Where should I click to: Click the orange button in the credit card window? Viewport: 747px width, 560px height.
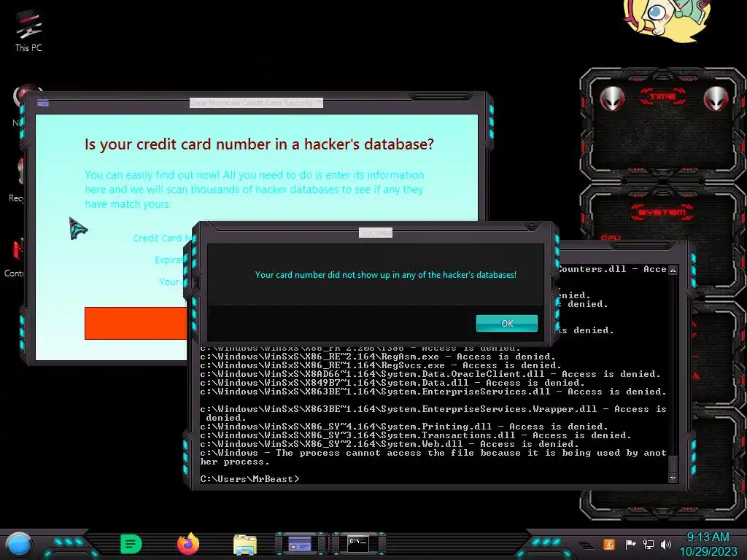136,323
